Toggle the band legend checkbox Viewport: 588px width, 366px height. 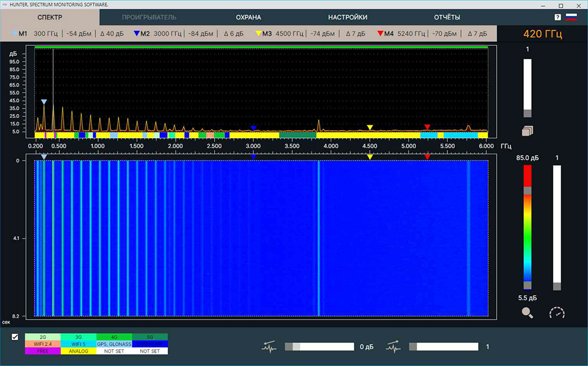click(x=15, y=337)
